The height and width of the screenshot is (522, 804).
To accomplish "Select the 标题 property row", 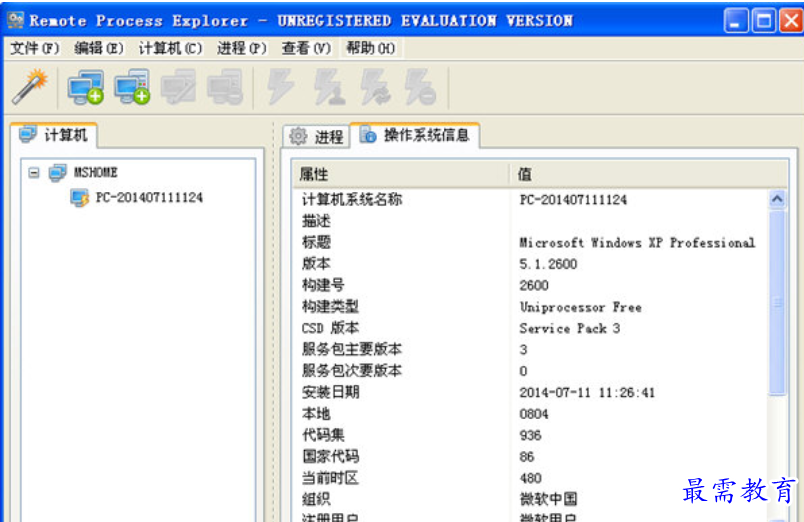I will point(530,243).
